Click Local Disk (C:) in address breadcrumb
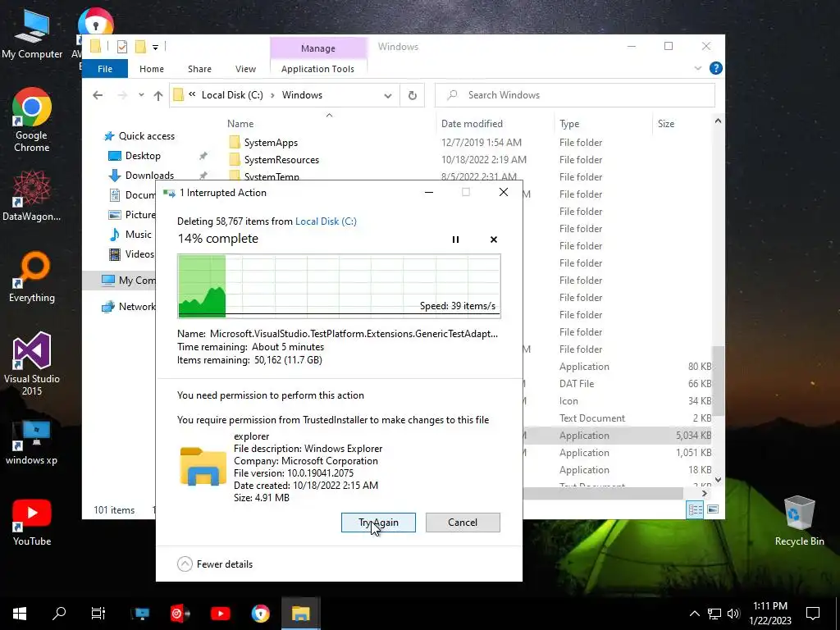The image size is (840, 630). (232, 95)
